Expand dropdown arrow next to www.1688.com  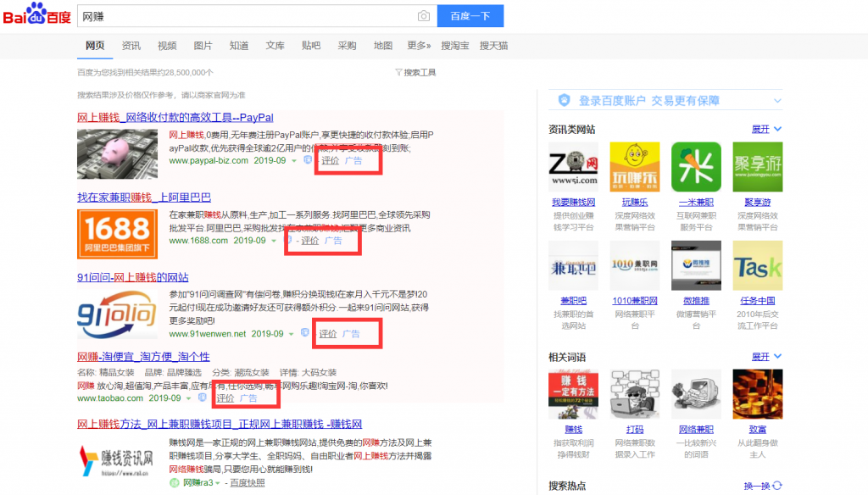pos(274,241)
